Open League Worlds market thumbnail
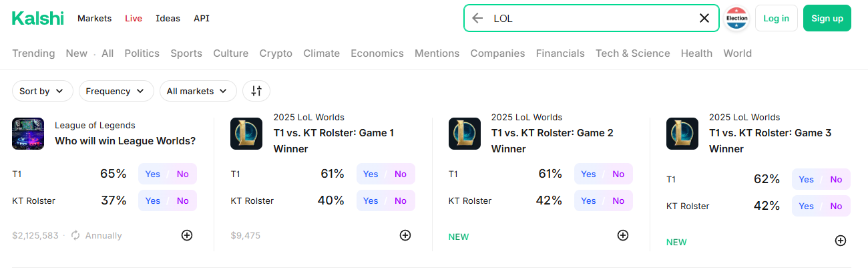The height and width of the screenshot is (276, 868). (28, 134)
